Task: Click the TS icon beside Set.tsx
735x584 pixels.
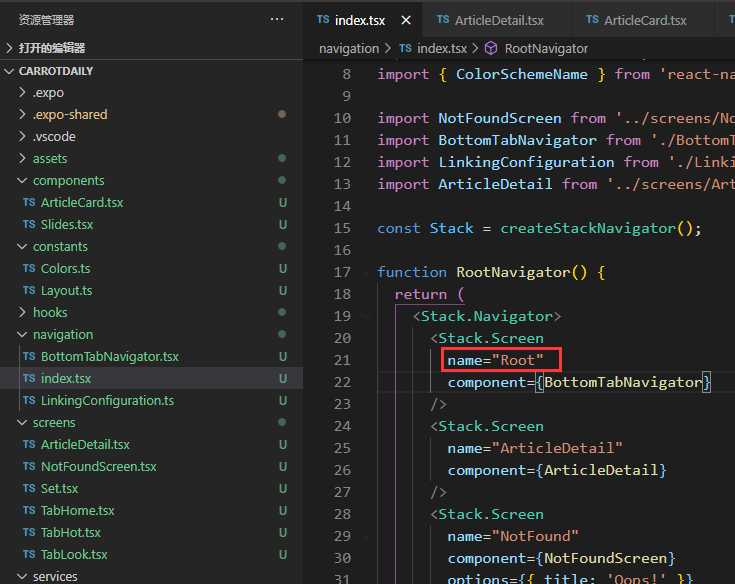Action: [x=29, y=488]
